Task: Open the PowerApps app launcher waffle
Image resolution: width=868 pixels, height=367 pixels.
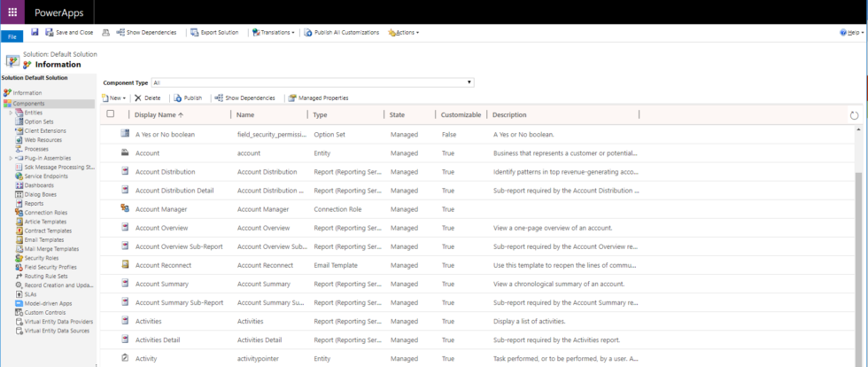Action: (x=12, y=12)
